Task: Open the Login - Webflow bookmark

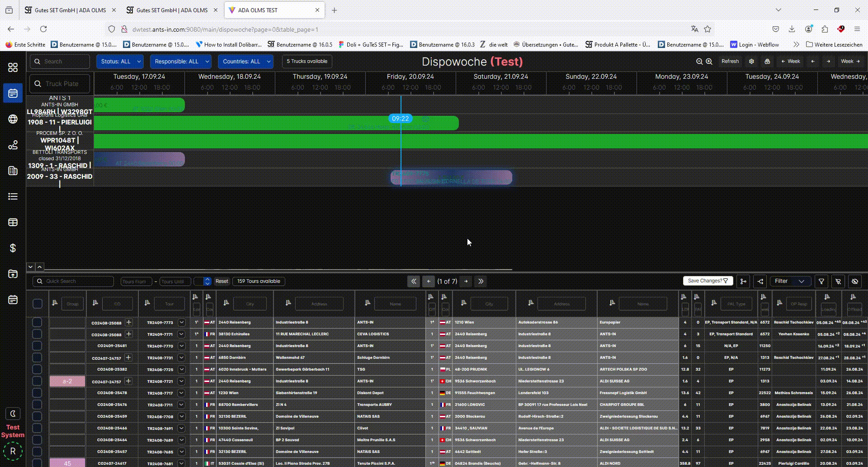Action: [x=755, y=44]
